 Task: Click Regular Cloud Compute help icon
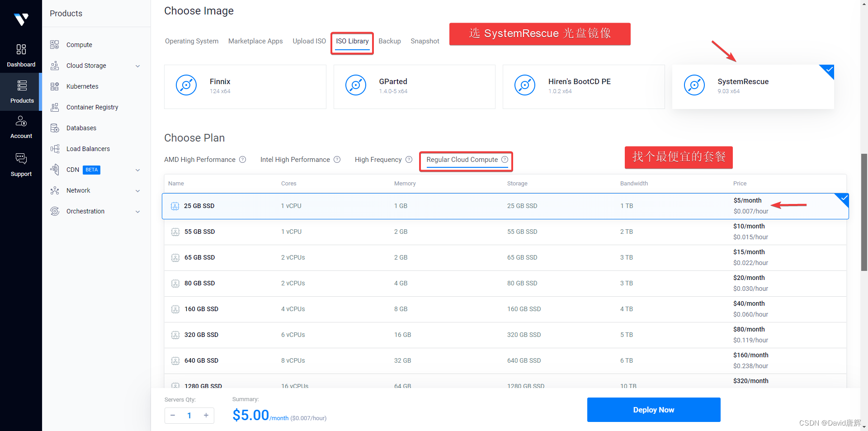(x=505, y=160)
